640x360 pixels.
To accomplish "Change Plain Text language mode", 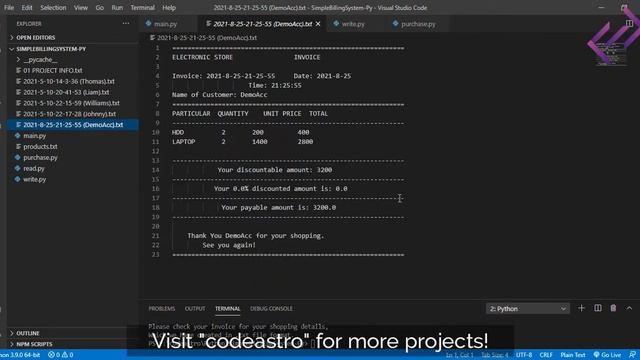I will coord(573,355).
